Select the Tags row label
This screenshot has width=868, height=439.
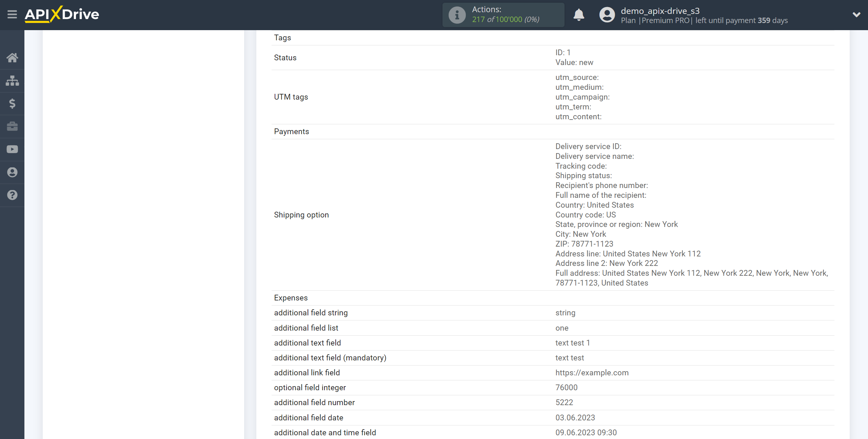pos(282,38)
